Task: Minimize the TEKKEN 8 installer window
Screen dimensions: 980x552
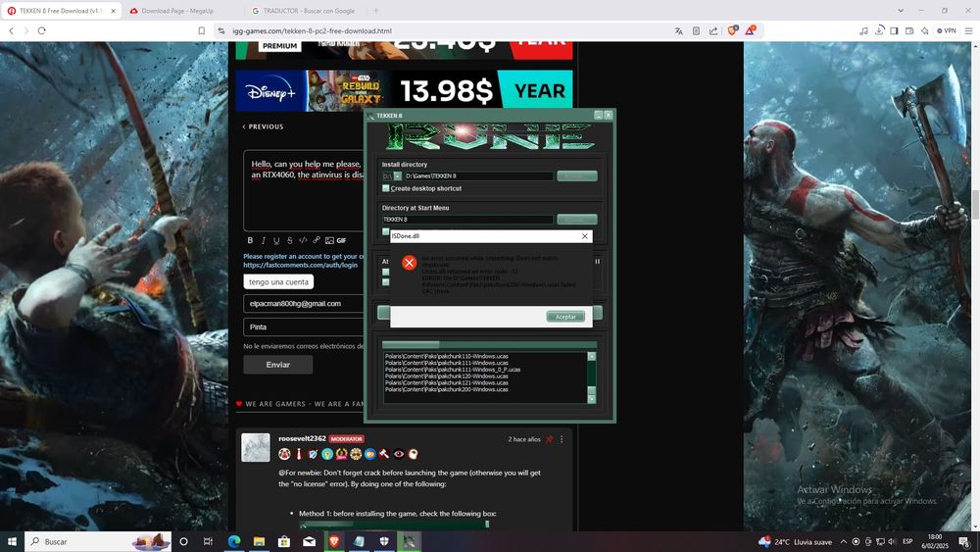Action: 598,115
